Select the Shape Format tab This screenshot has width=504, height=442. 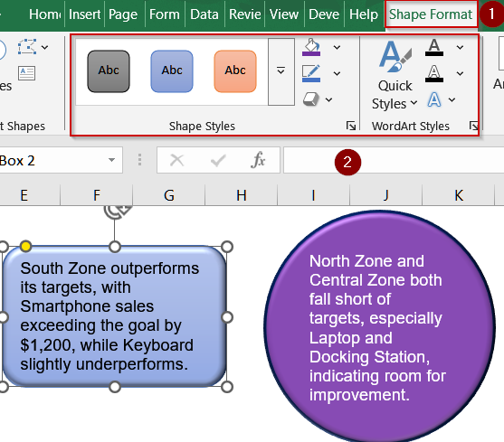coord(431,14)
